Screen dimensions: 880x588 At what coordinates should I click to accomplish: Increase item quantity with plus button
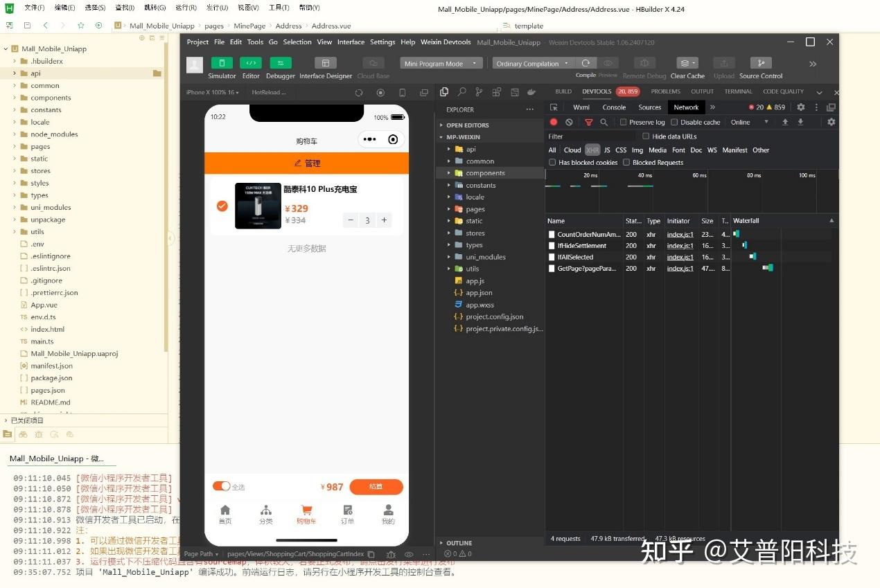pyautogui.click(x=384, y=220)
